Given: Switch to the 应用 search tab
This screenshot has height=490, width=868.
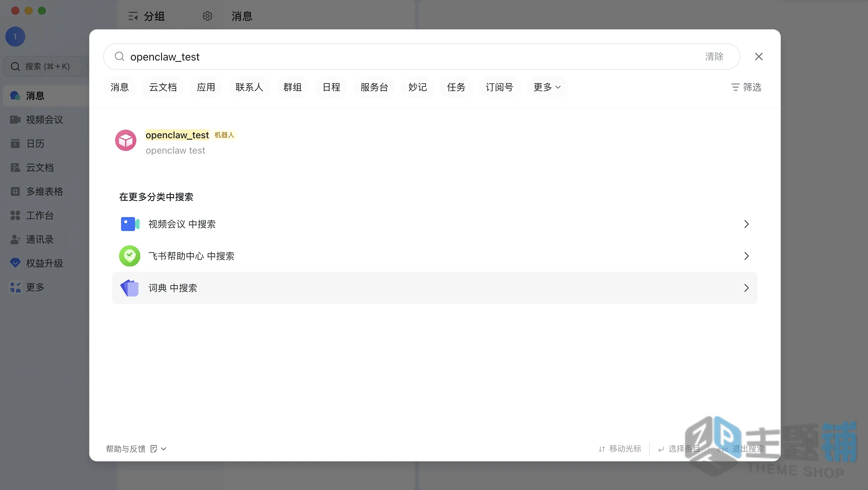Looking at the screenshot, I should pyautogui.click(x=206, y=87).
